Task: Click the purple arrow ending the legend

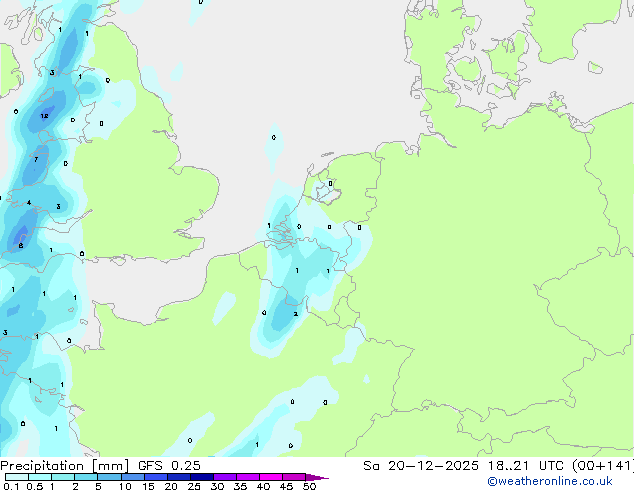Action: coord(317,477)
